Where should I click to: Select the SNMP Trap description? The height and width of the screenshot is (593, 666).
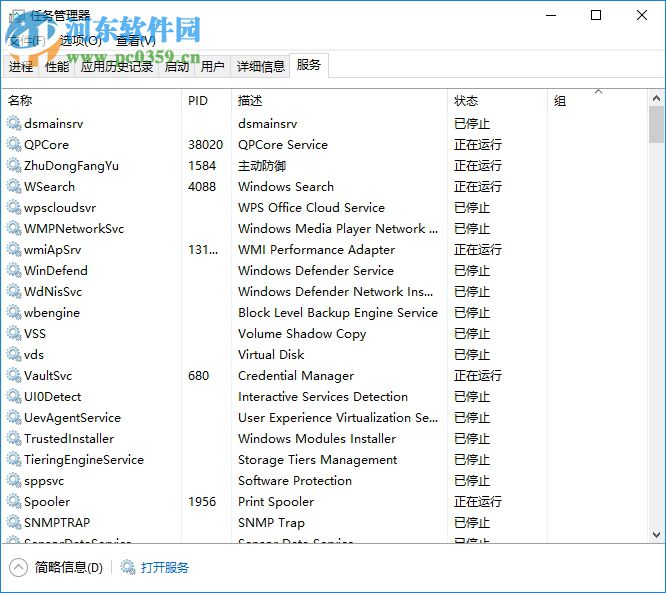click(271, 523)
